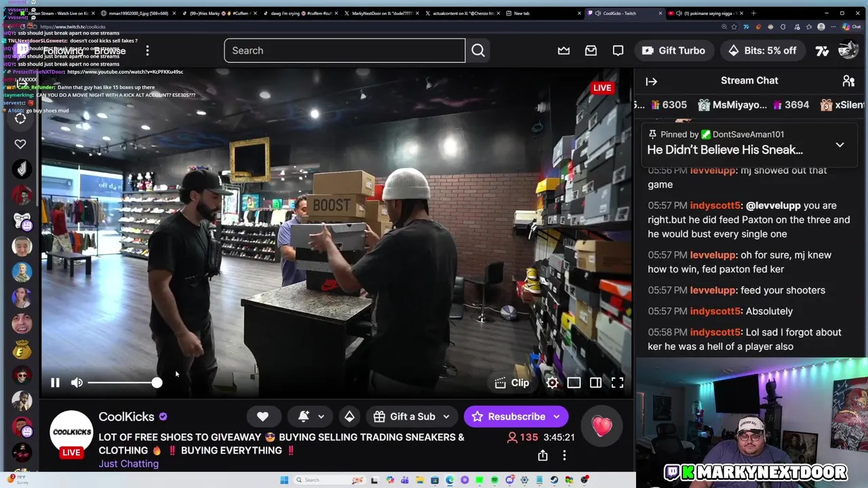Open the Prime Loot crown icon

[x=564, y=51]
